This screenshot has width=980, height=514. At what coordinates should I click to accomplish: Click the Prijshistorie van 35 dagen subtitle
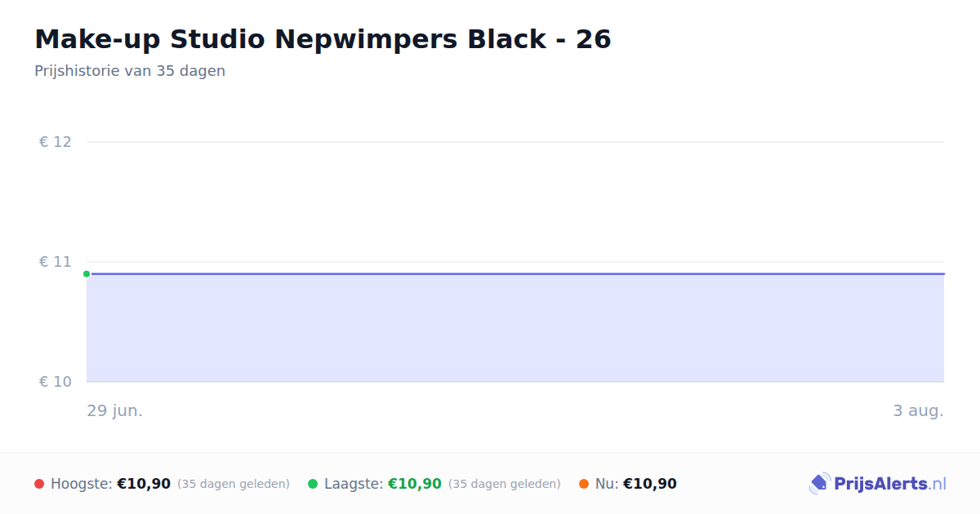coord(130,71)
